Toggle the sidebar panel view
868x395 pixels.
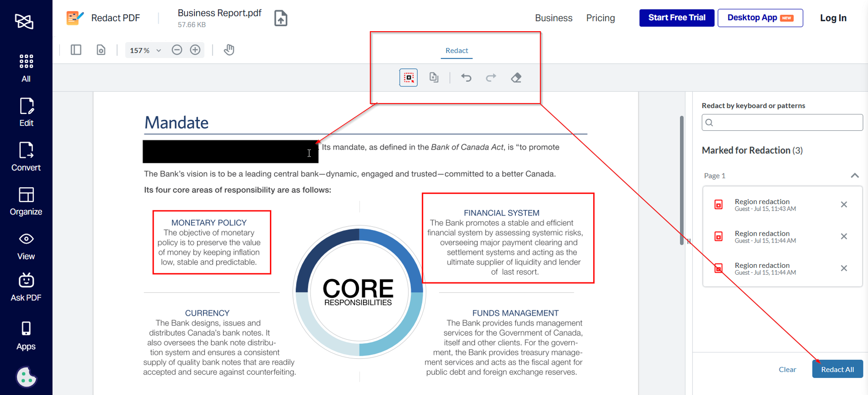[x=76, y=50]
